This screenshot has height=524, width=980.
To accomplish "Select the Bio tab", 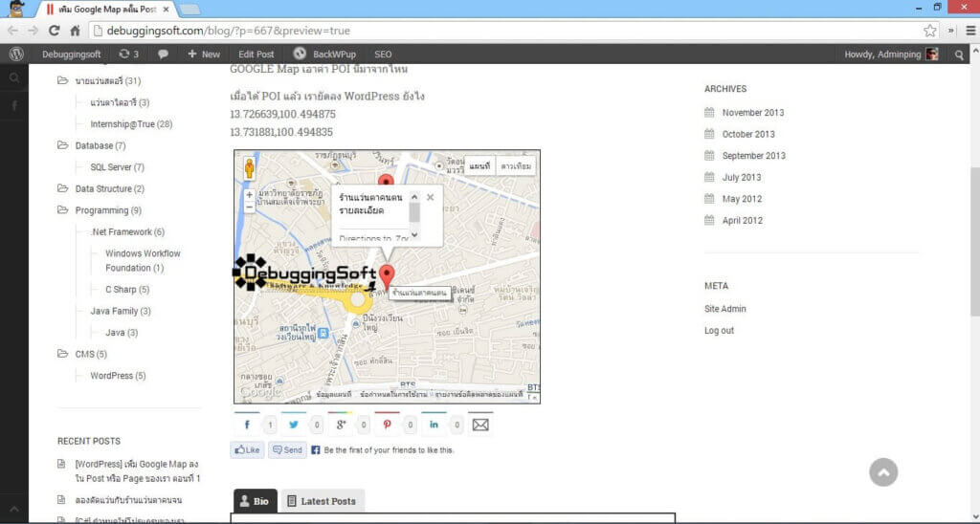I will (255, 501).
